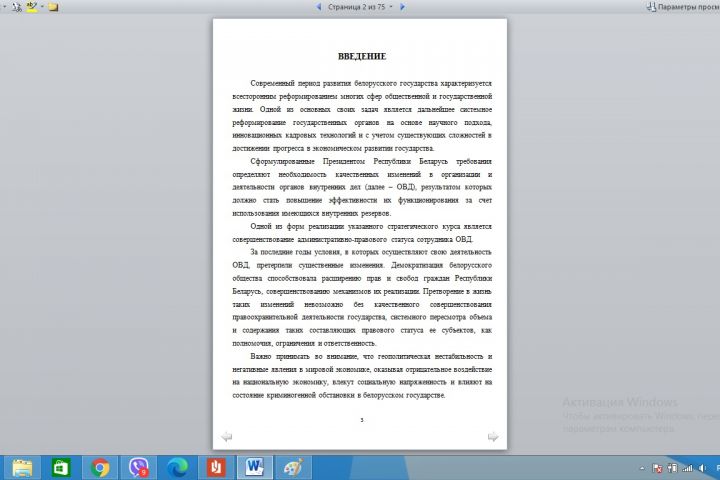The width and height of the screenshot is (720, 480).
Task: Click paragraph starting 'Одной из форм реализации'
Action: coord(362,232)
